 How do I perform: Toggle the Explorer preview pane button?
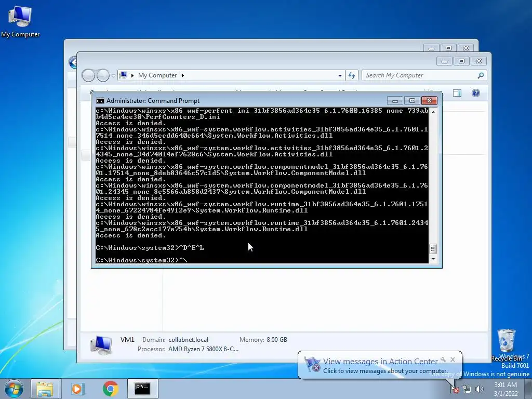coord(457,93)
